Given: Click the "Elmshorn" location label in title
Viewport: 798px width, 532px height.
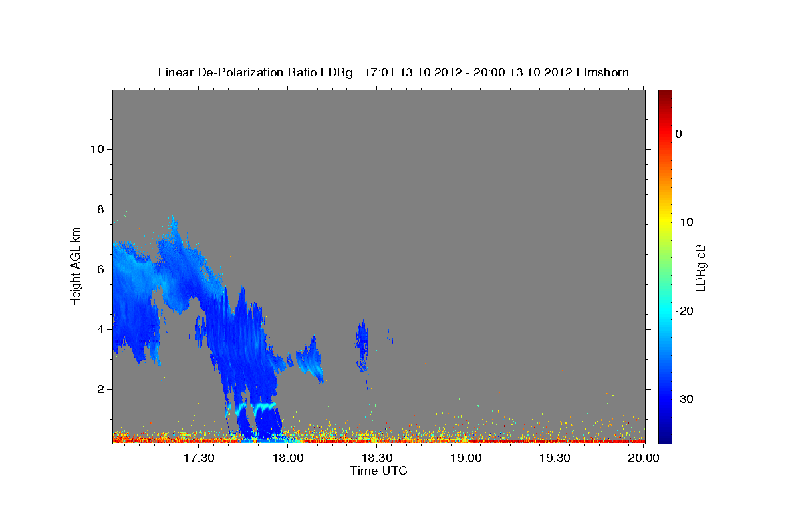Looking at the screenshot, I should pos(601,72).
